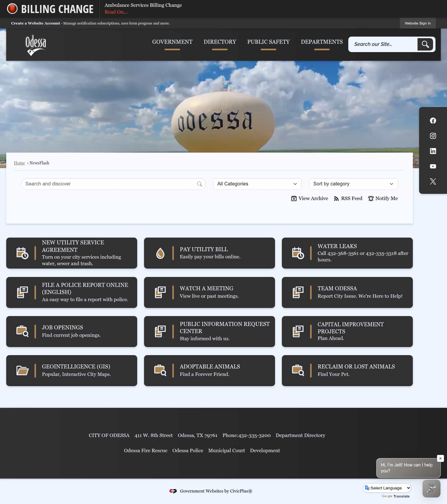Open the Team Odessa tile
Screen dimensions: 447x504
[x=347, y=292]
